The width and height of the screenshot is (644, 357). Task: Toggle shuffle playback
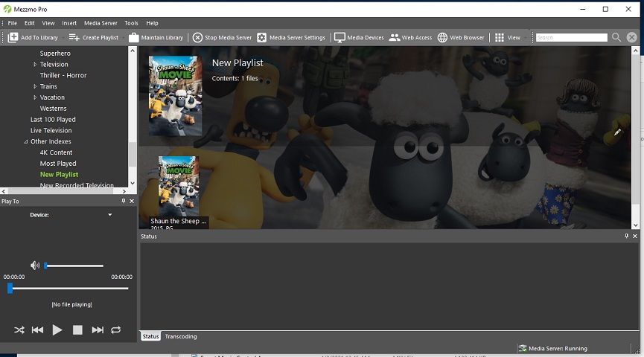(19, 330)
